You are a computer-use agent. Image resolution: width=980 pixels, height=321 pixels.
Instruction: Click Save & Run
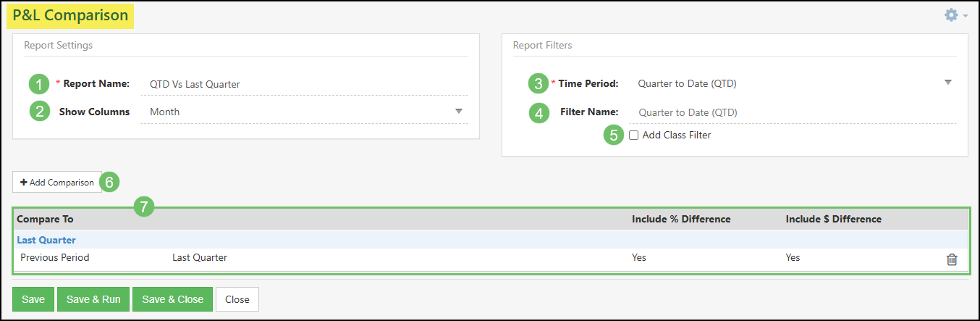click(x=93, y=299)
